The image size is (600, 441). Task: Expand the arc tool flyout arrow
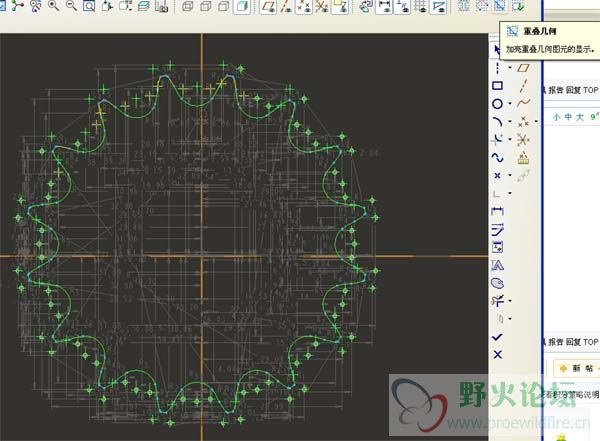tap(510, 121)
